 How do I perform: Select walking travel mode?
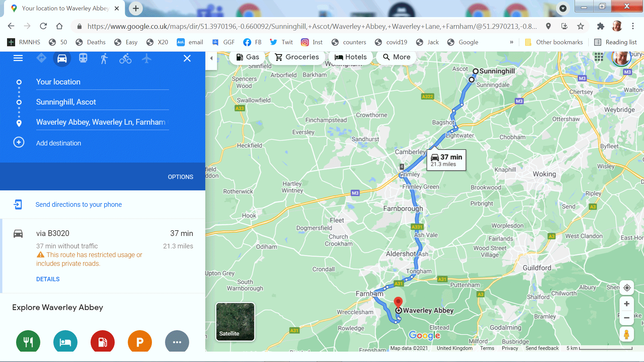coord(104,58)
